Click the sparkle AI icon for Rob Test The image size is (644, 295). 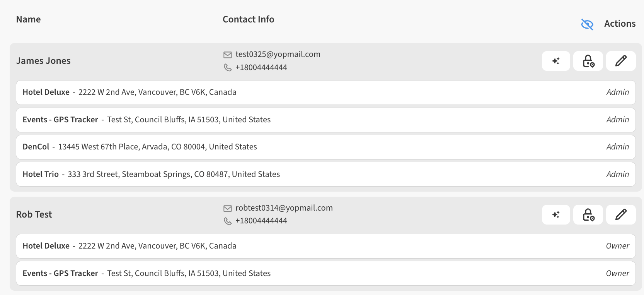[x=556, y=214]
